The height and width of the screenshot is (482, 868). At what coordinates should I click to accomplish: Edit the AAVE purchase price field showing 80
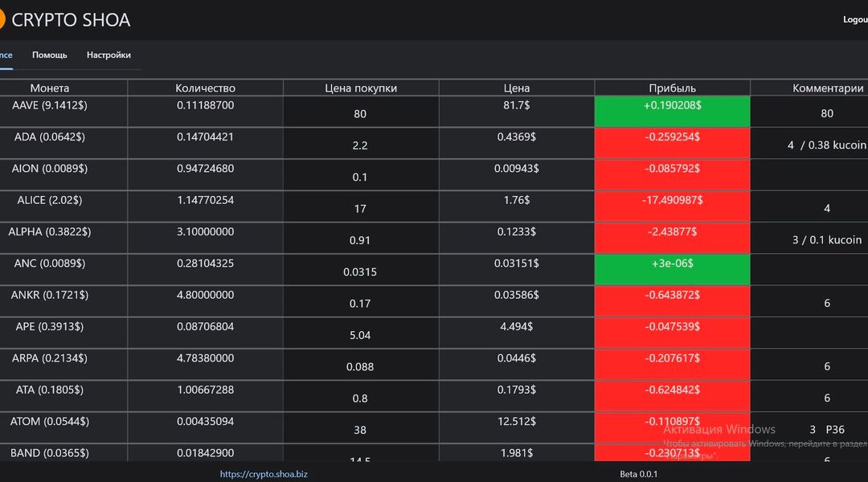point(360,113)
